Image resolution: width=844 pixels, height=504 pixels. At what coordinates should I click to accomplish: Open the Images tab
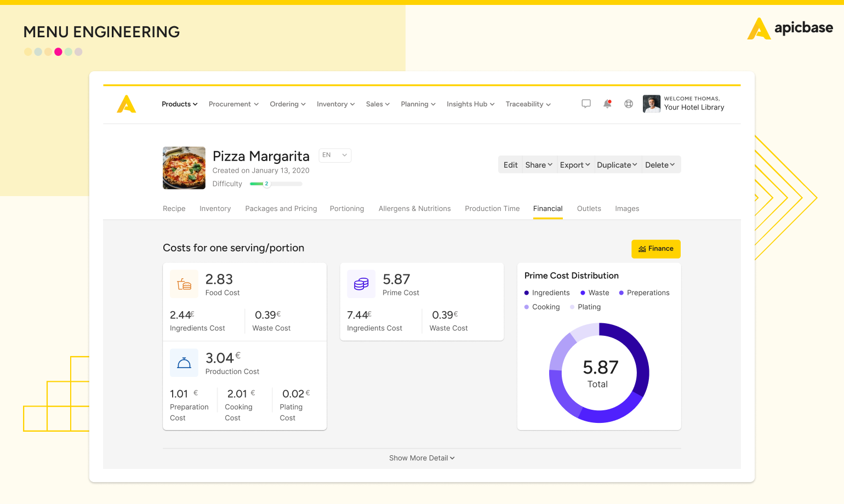click(x=627, y=209)
